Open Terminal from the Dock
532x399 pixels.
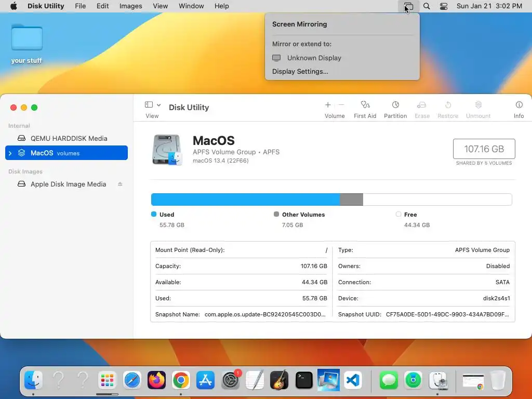pyautogui.click(x=304, y=380)
